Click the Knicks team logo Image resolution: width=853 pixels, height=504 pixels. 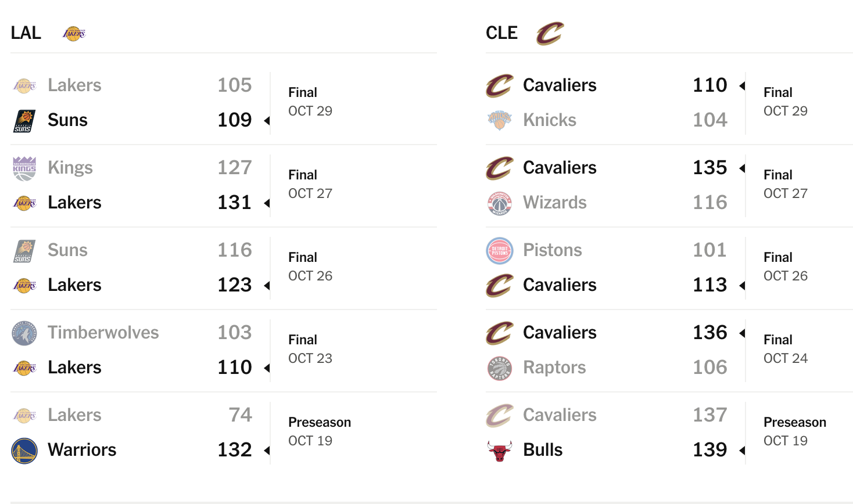[x=500, y=120]
